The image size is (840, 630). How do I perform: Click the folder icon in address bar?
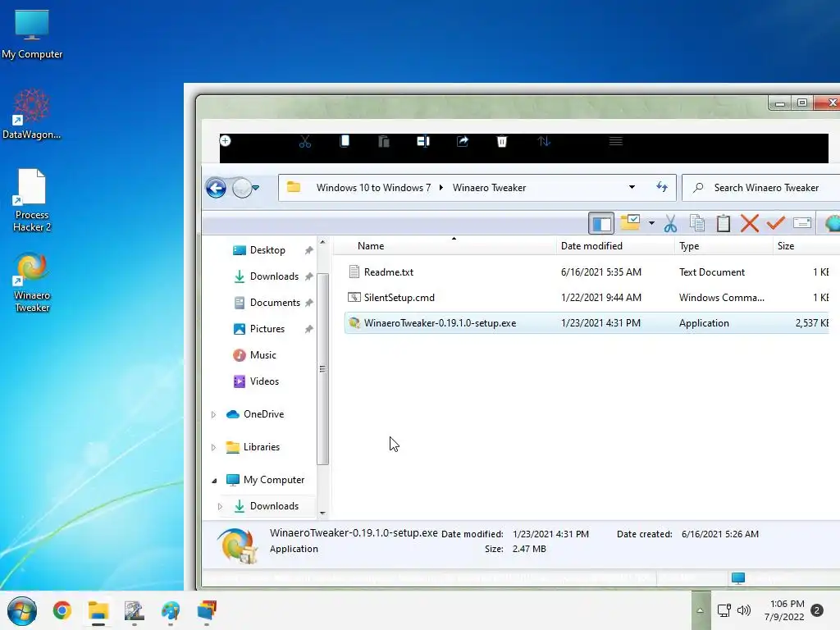click(294, 188)
